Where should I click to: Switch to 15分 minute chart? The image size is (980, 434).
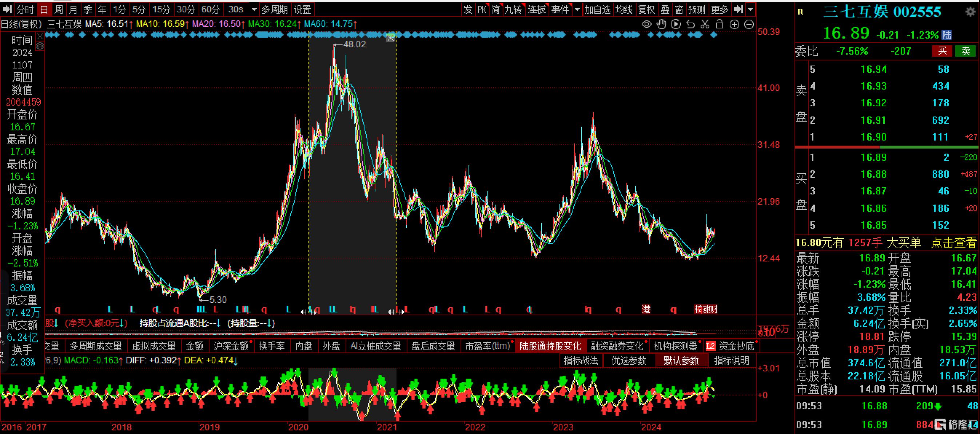[x=161, y=9]
